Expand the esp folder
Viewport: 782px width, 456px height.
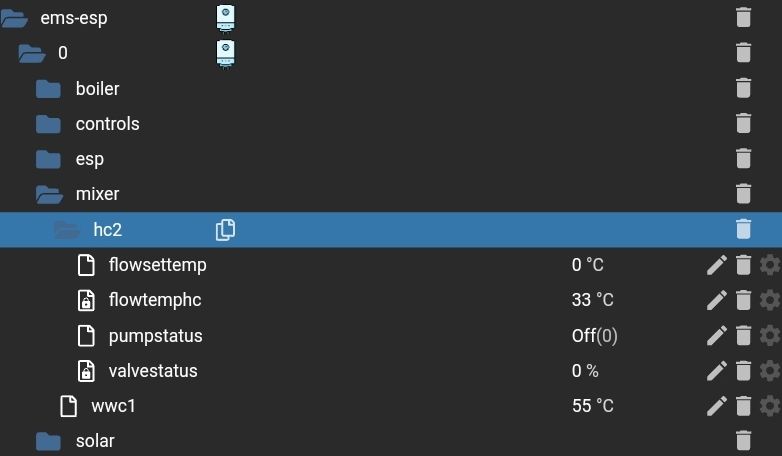(48, 160)
